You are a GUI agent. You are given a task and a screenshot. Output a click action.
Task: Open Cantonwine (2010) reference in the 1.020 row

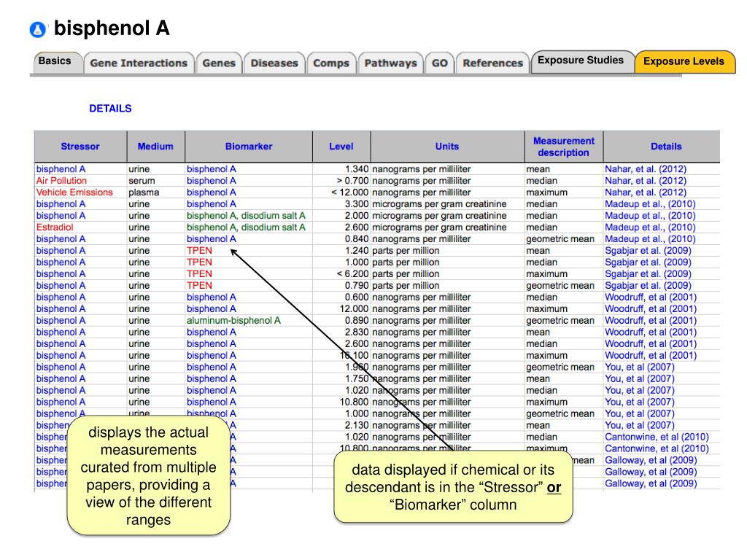pos(657,437)
